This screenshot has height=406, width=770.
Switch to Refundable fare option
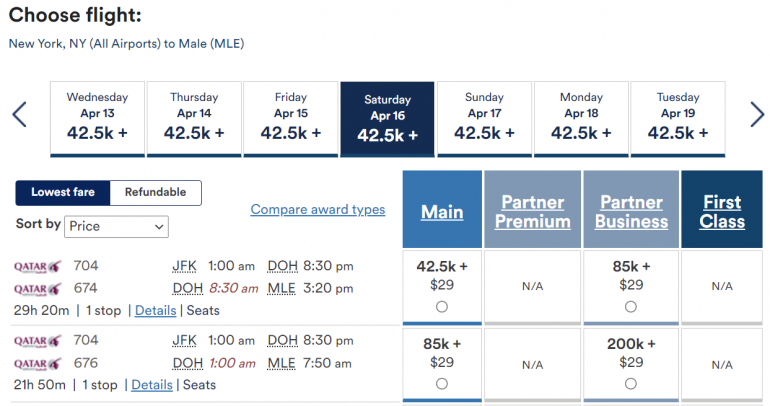pos(155,193)
